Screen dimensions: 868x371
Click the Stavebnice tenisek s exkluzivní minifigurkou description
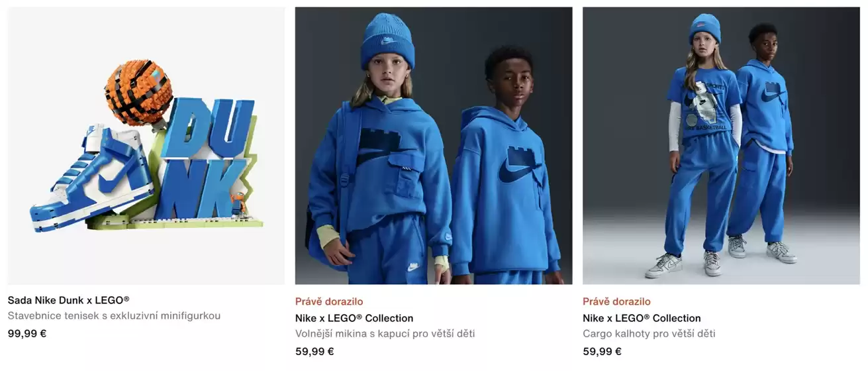pyautogui.click(x=114, y=316)
